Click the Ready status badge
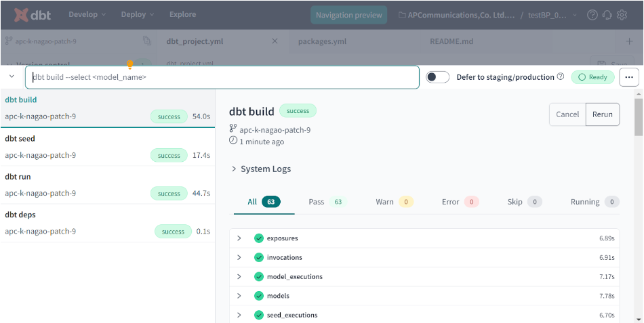Viewport: 644px width, 323px height. 592,77
